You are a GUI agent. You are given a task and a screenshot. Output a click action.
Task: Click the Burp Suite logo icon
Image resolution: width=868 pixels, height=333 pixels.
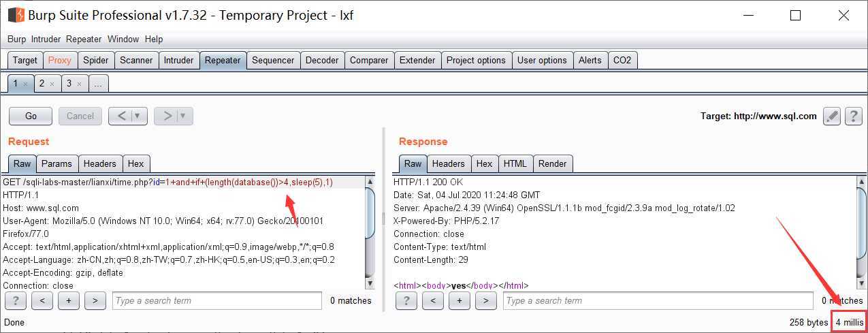(16, 14)
